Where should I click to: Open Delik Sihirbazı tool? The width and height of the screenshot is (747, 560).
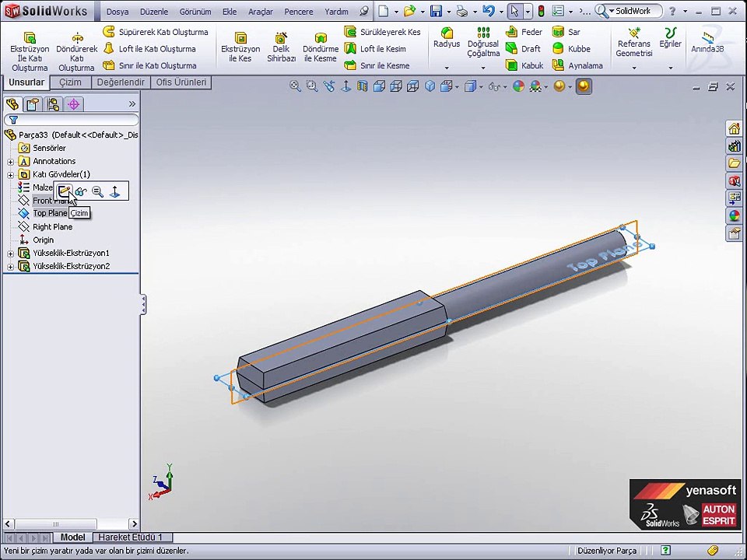pyautogui.click(x=281, y=47)
